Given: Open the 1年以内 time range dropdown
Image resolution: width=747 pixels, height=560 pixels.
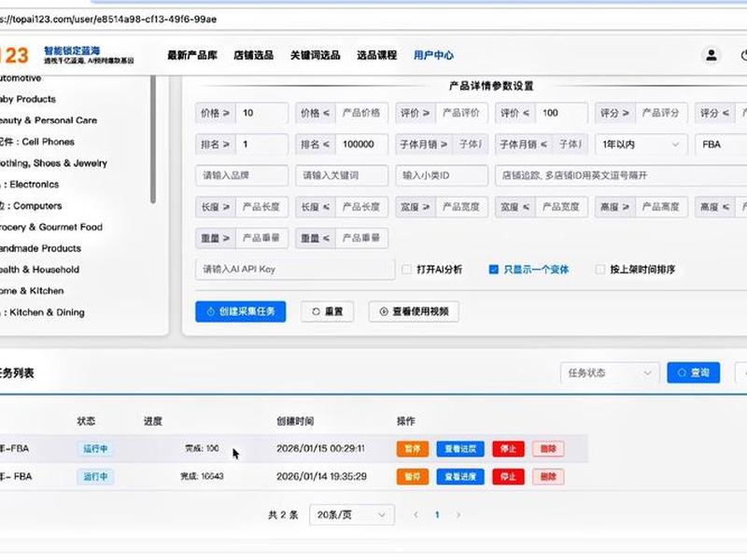Looking at the screenshot, I should (641, 145).
